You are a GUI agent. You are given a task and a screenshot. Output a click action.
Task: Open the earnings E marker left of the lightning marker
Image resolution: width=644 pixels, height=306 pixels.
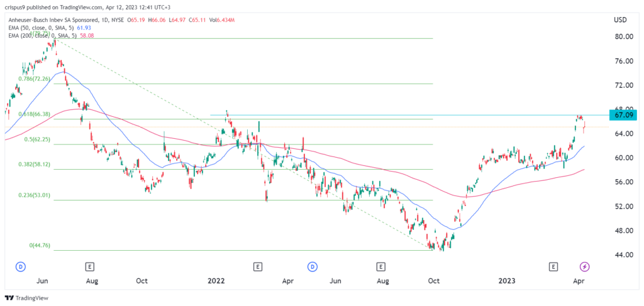[554, 267]
